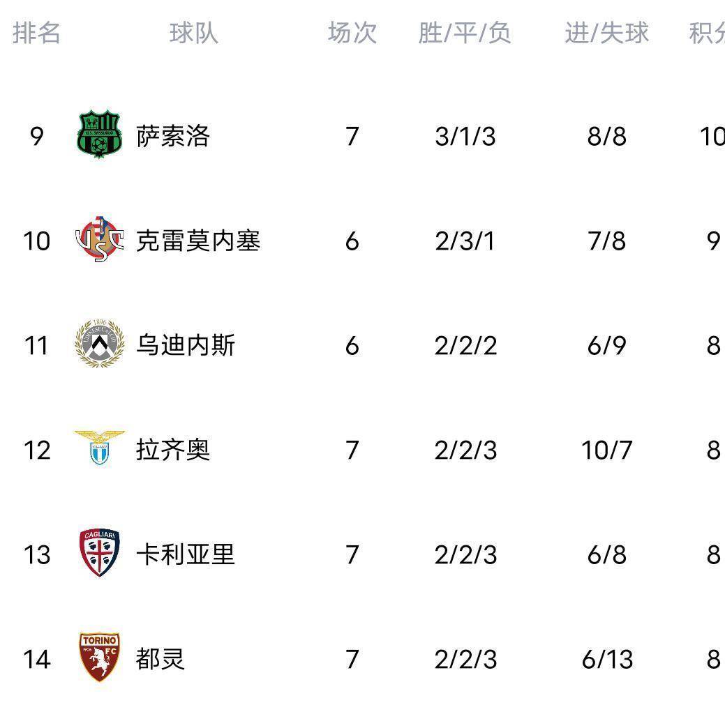This screenshot has height=728, width=725.
Task: Sort by the 场次 column header
Action: point(352,33)
